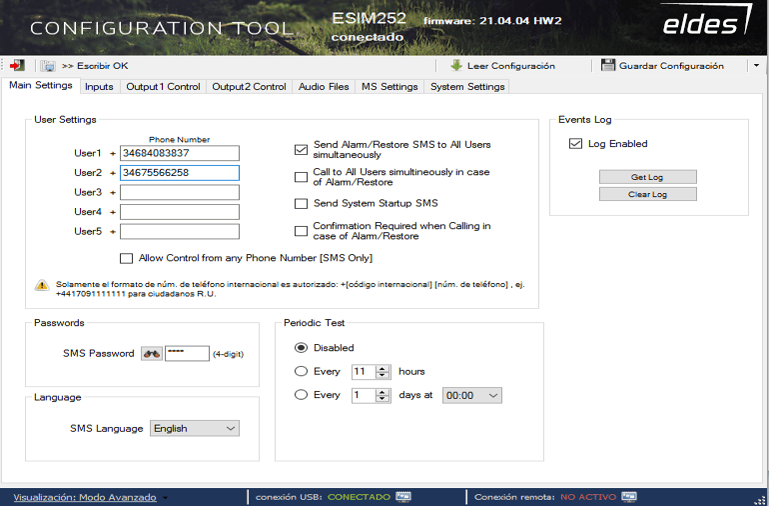This screenshot has width=769, height=506.
Task: Click Leer Configuración button text
Action: tap(511, 66)
